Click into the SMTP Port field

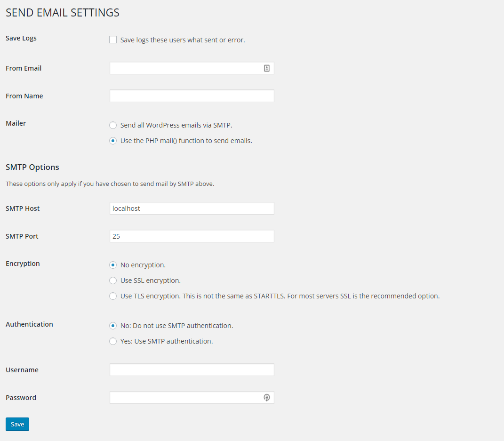pyautogui.click(x=192, y=236)
